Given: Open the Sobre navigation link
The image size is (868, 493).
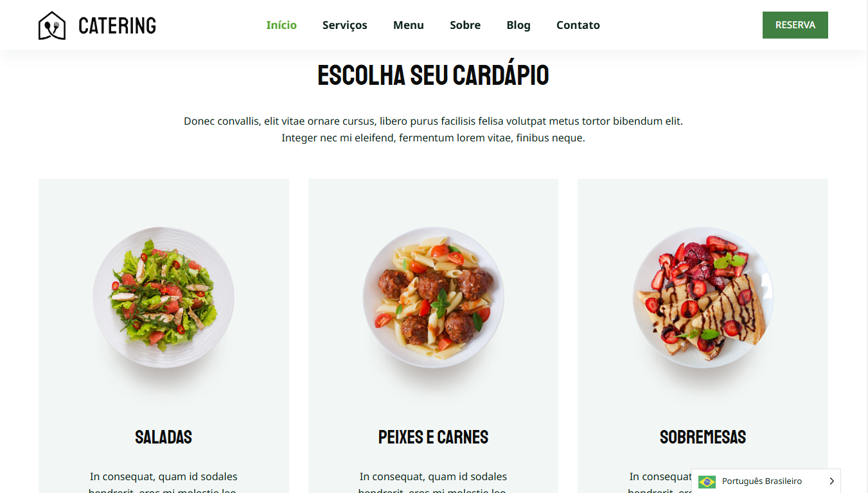Looking at the screenshot, I should tap(465, 25).
